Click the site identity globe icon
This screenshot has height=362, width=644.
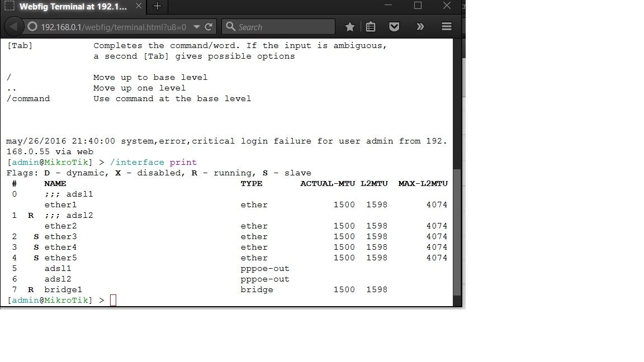[x=32, y=27]
